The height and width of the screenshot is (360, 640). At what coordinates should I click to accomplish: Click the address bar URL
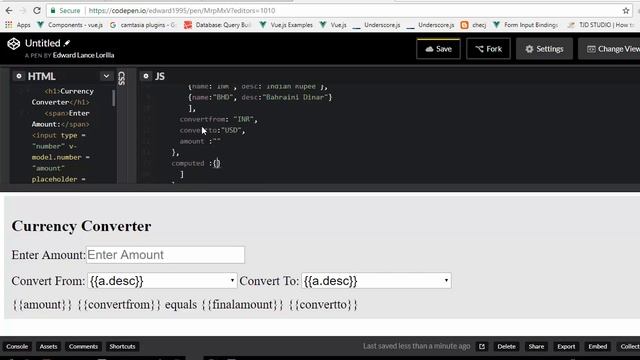click(x=182, y=11)
